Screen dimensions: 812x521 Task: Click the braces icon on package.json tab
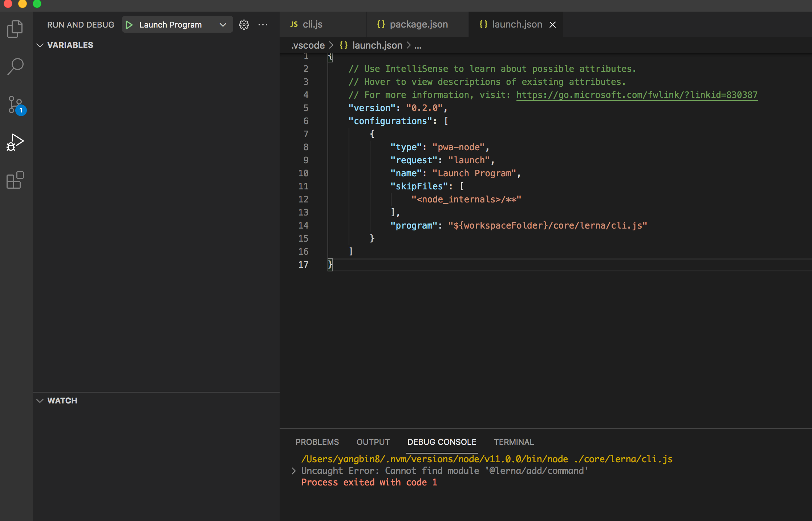381,24
